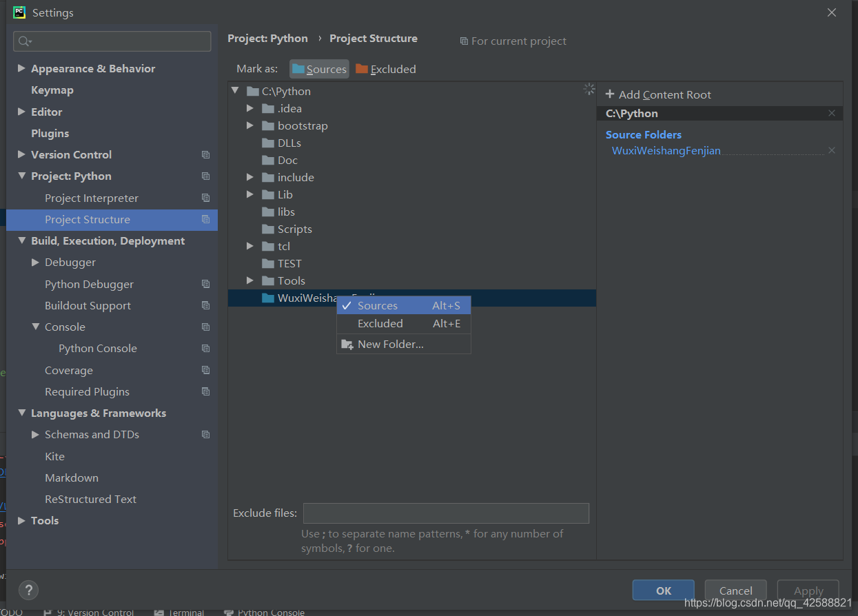
Task: Select the DLLs folder row
Action: (412, 143)
